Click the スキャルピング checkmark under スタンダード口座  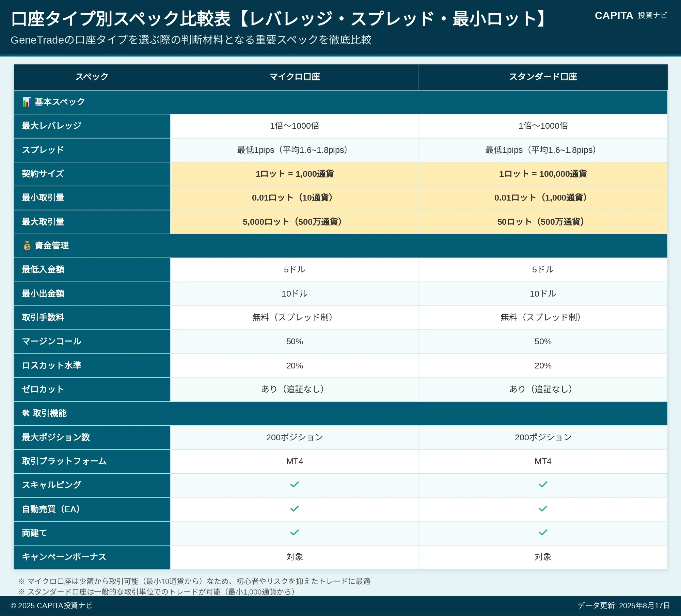[x=543, y=484]
